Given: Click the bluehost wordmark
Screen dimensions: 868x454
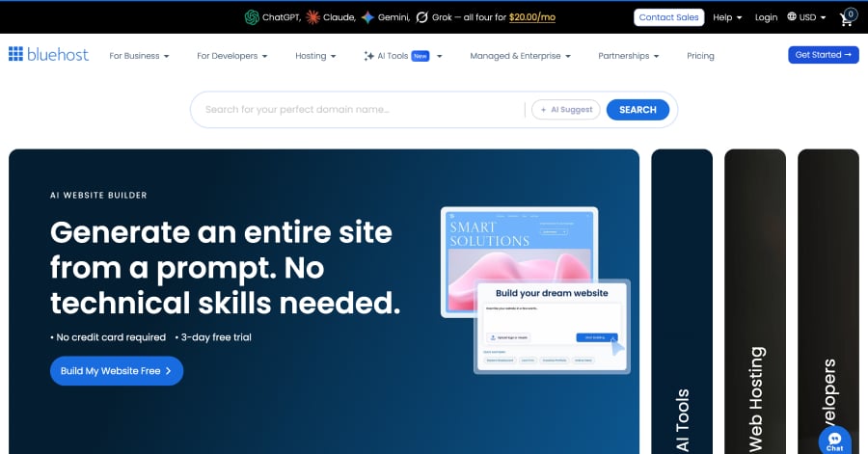Looking at the screenshot, I should click(x=58, y=54).
